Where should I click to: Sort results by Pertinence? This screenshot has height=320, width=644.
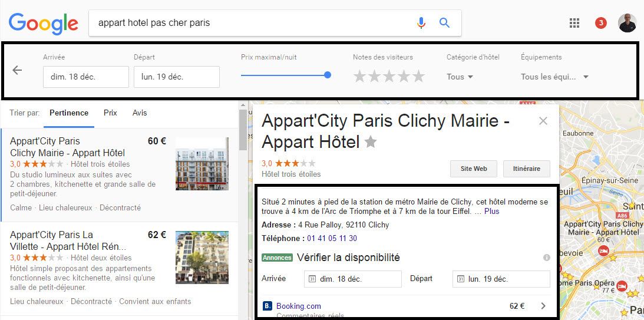[x=68, y=113]
